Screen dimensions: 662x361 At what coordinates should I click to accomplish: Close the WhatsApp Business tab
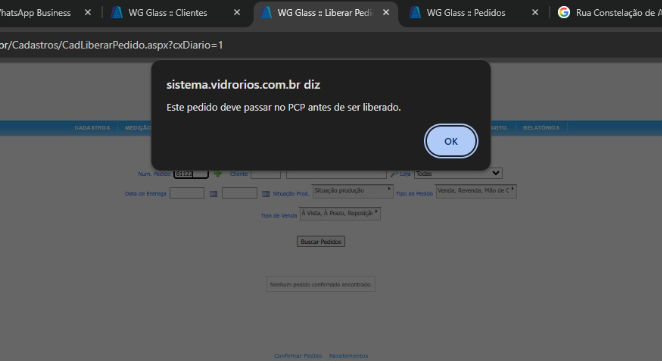coord(88,13)
